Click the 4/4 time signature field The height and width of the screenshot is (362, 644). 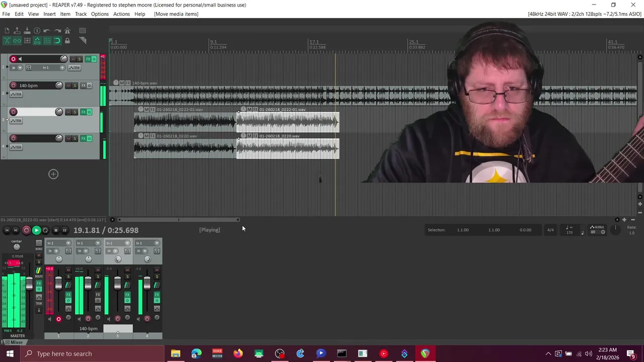tap(550, 230)
